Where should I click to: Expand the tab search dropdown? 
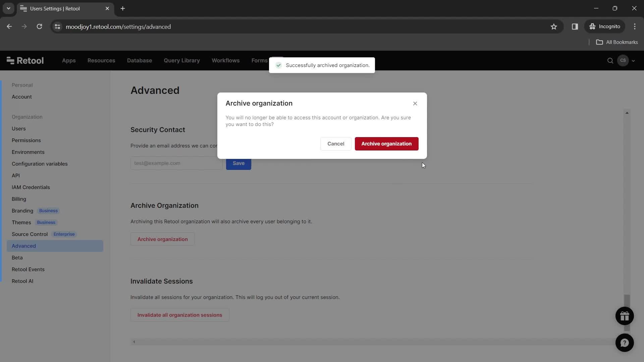tap(8, 8)
